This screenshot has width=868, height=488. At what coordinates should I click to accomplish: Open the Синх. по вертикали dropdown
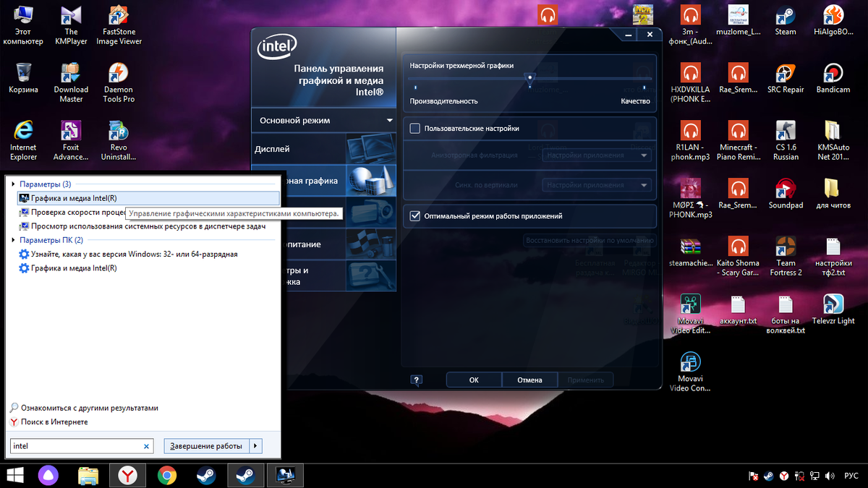click(597, 186)
